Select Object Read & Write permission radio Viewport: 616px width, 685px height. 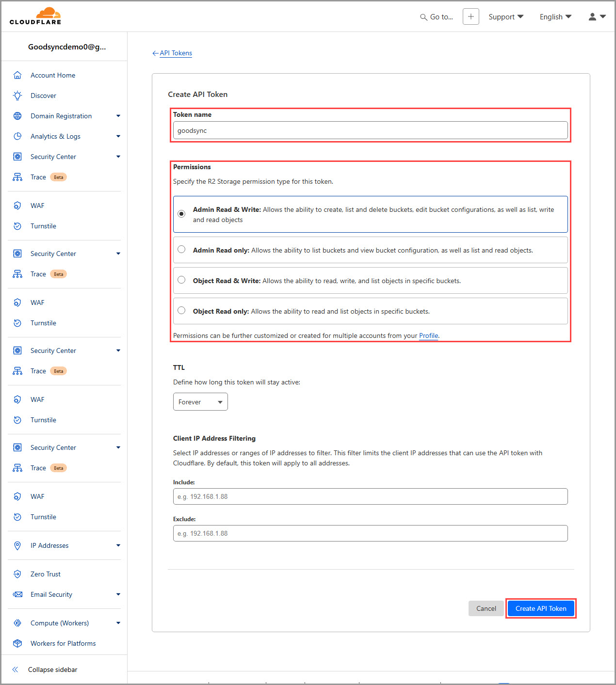coord(181,280)
